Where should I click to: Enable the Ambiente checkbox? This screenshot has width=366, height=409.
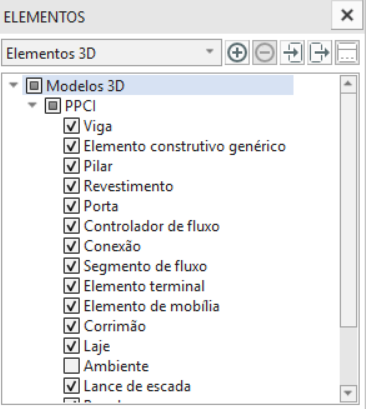[x=71, y=366]
